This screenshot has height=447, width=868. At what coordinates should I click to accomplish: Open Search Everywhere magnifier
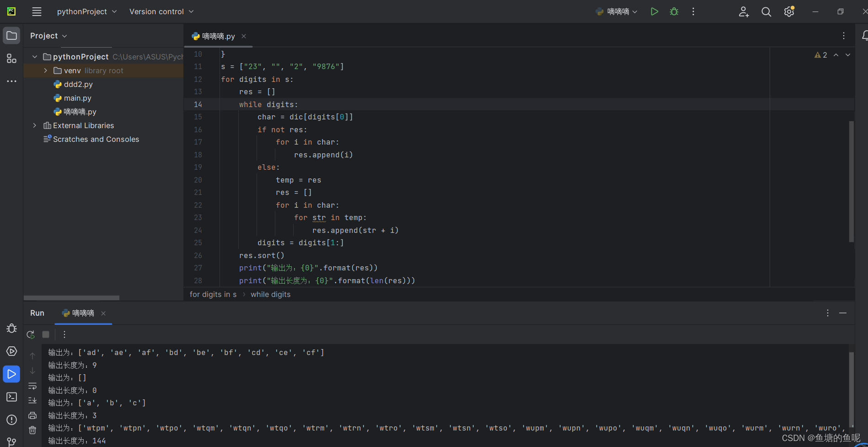(766, 11)
